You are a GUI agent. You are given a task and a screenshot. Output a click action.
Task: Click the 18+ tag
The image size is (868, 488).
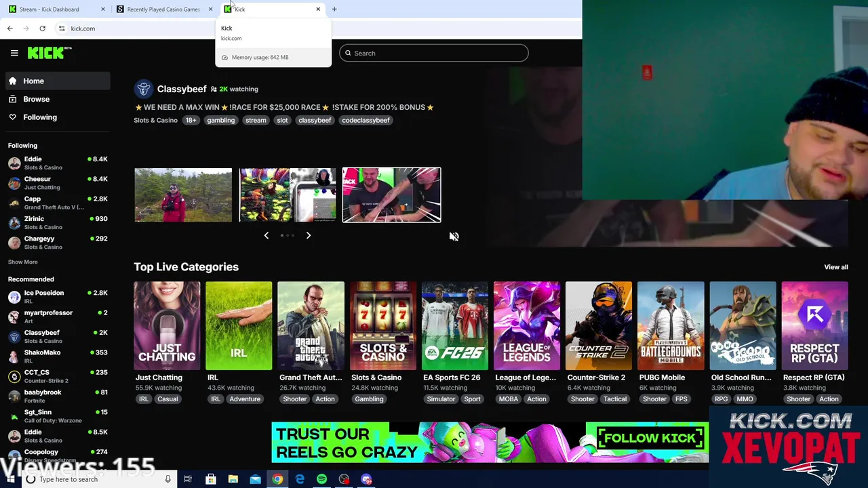(191, 120)
